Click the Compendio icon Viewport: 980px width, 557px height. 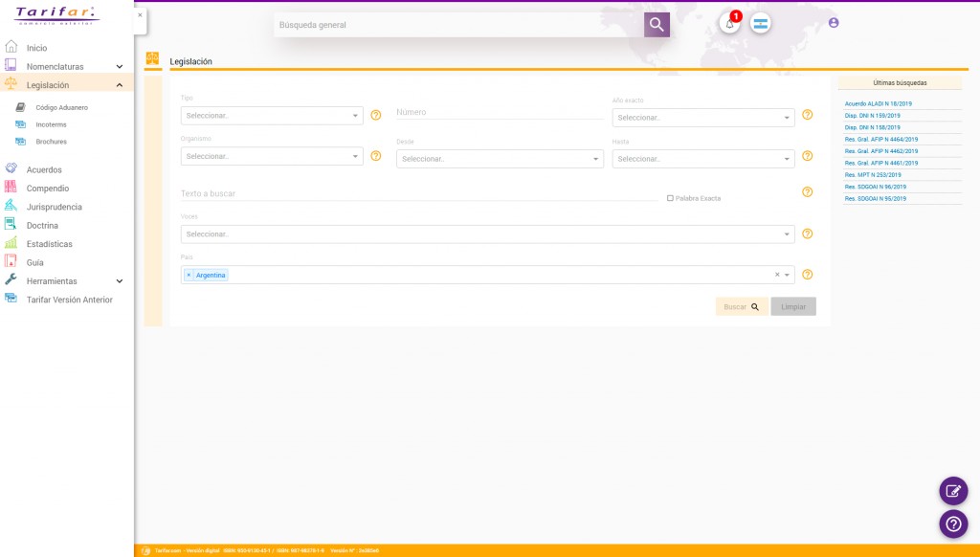coord(11,187)
